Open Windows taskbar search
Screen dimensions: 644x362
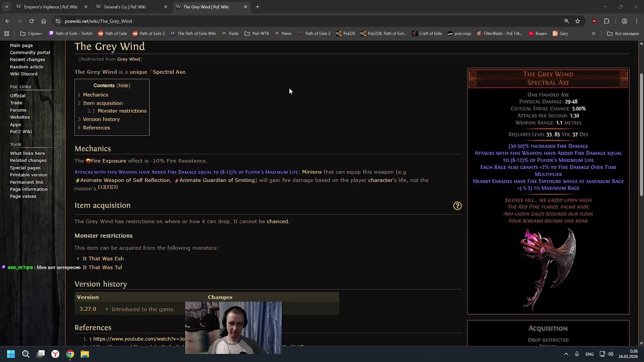tap(26, 354)
